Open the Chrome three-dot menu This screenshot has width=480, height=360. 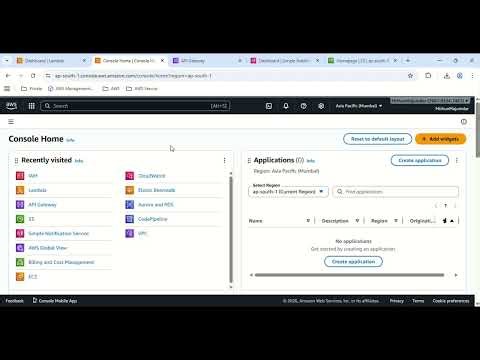[x=472, y=76]
